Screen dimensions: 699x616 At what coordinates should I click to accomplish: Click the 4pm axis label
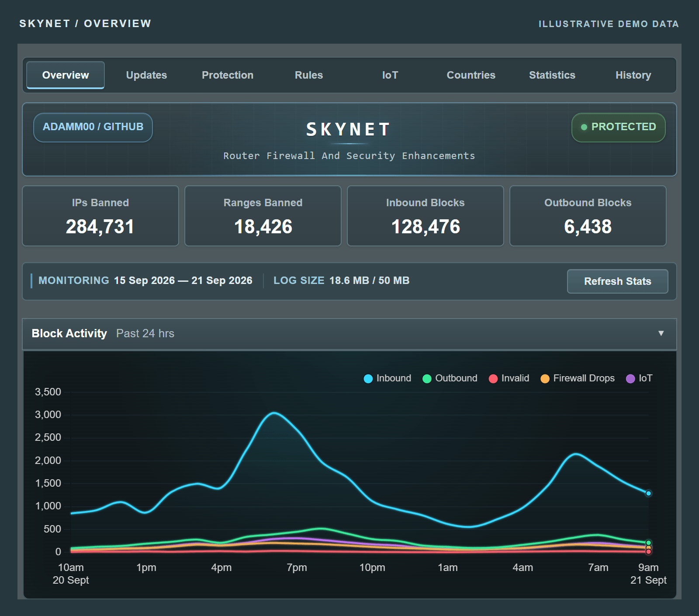point(221,568)
